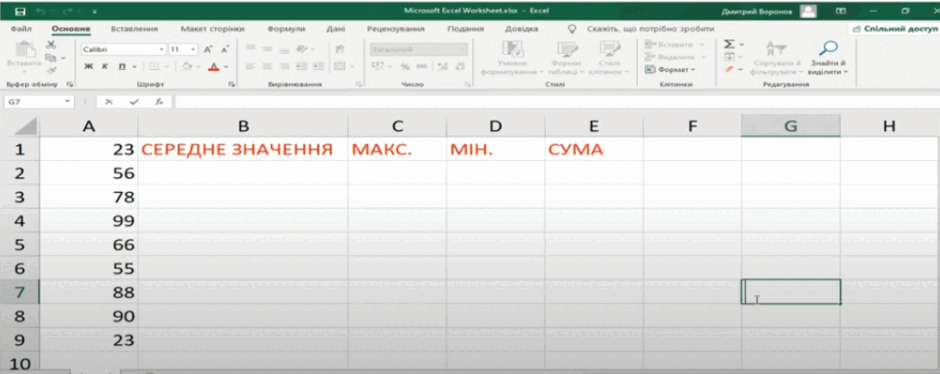
Task: Click the Clear eraser icon
Action: tap(729, 70)
